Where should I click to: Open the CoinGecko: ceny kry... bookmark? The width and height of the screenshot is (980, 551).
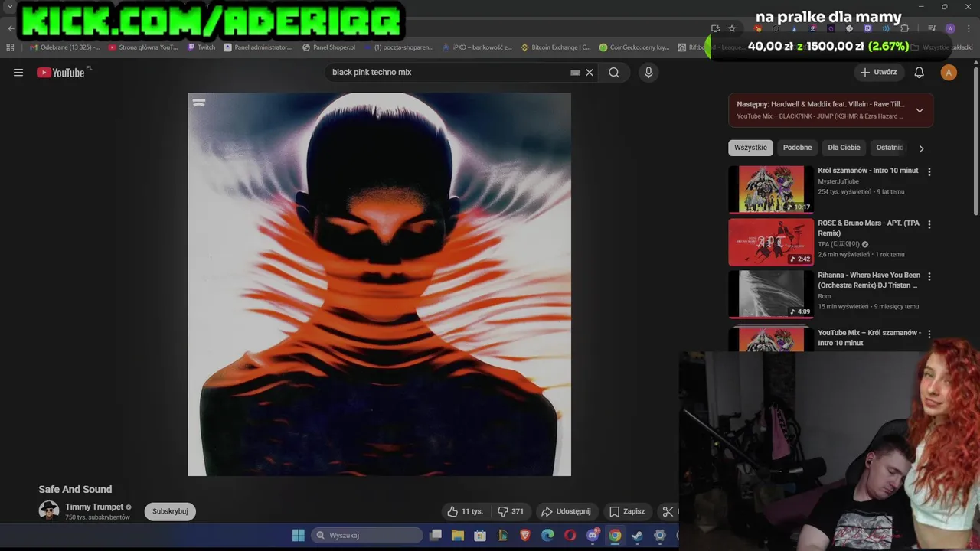[x=634, y=47]
